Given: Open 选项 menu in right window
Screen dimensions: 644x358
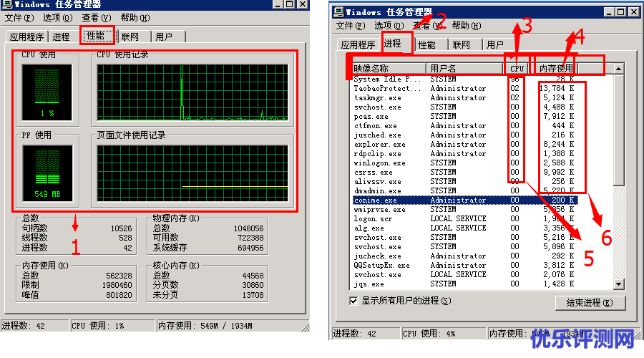Looking at the screenshot, I should [389, 26].
